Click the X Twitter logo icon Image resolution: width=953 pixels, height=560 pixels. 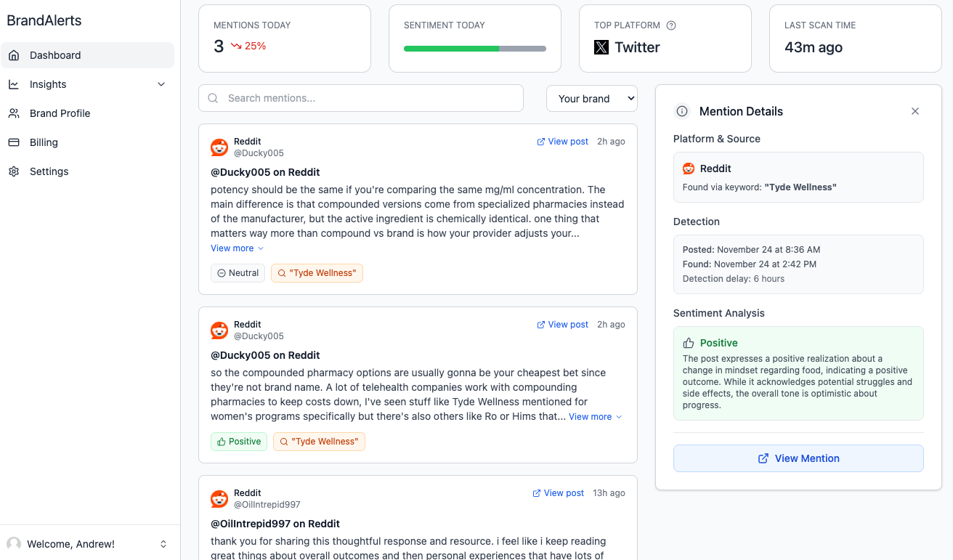(601, 48)
